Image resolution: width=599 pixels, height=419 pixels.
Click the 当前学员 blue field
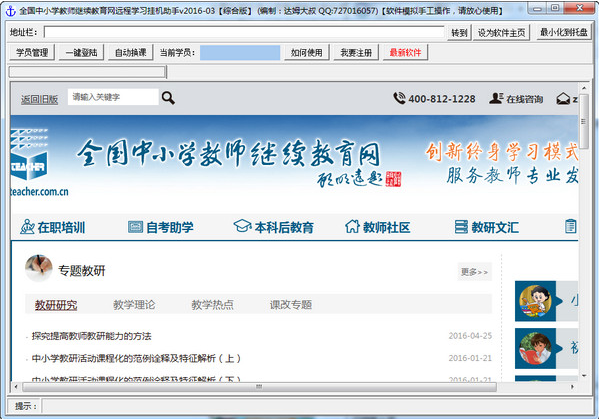pyautogui.click(x=240, y=53)
